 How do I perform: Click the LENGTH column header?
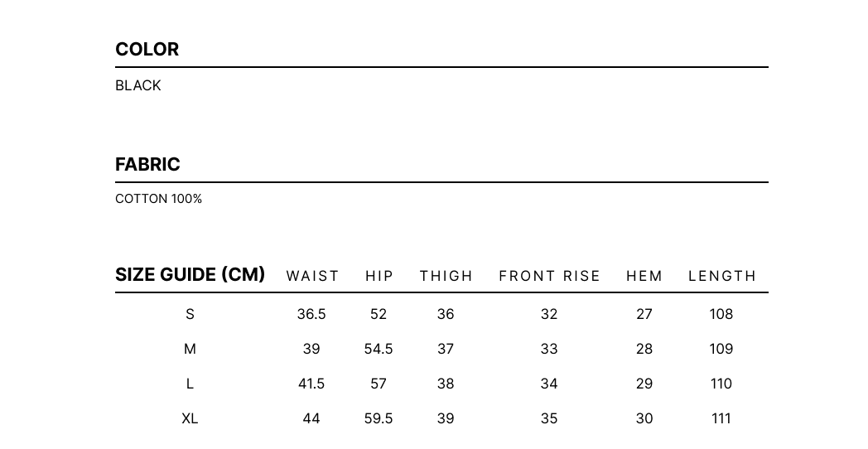pos(722,276)
